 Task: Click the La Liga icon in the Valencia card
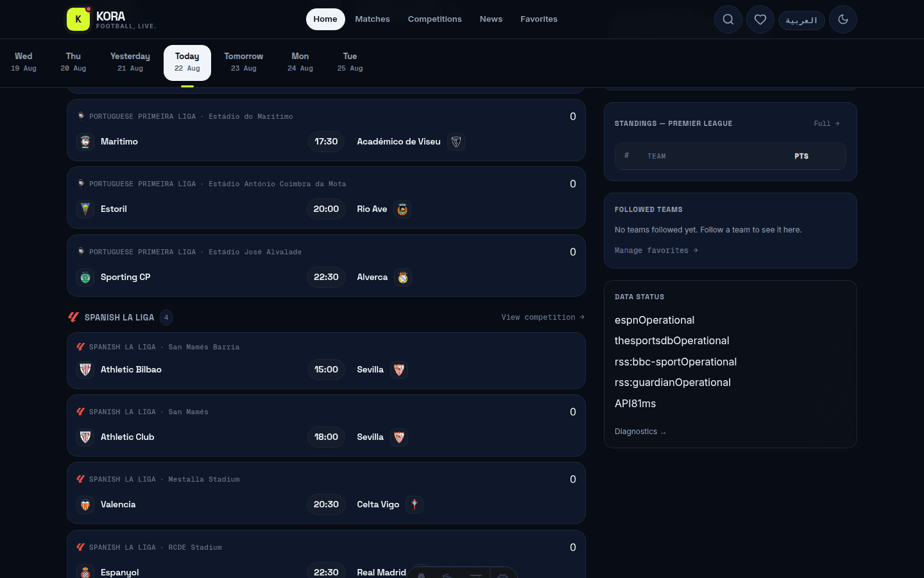[x=81, y=479]
